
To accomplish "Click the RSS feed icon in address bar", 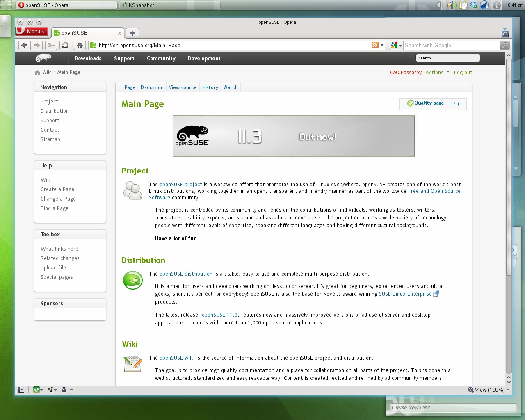I will coord(375,45).
